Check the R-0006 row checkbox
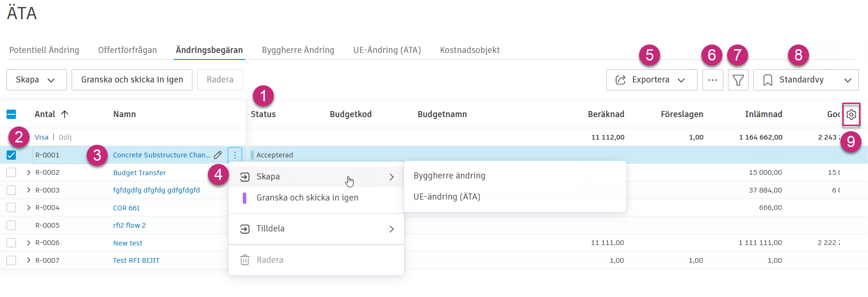Screen dimensions: 868x297 coord(11,243)
